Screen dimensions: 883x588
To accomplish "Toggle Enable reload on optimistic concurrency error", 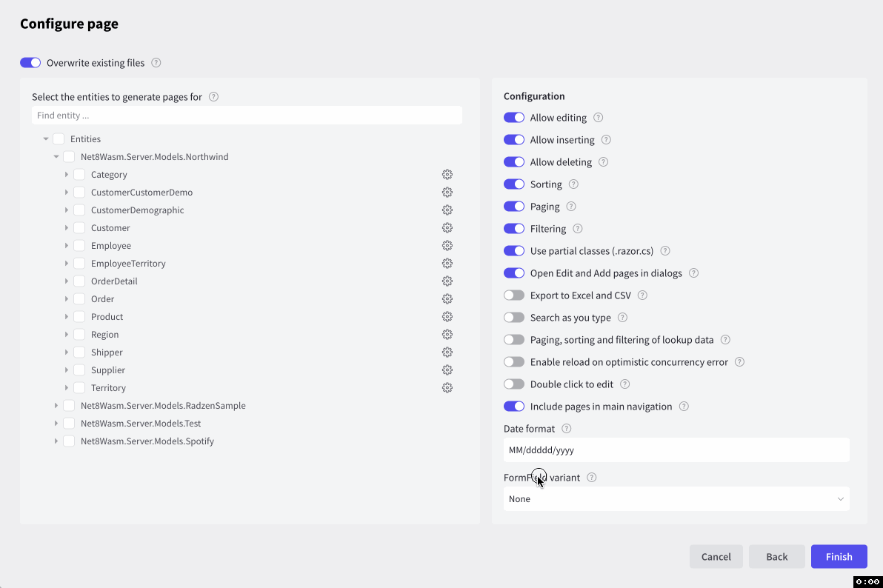I will pos(513,362).
